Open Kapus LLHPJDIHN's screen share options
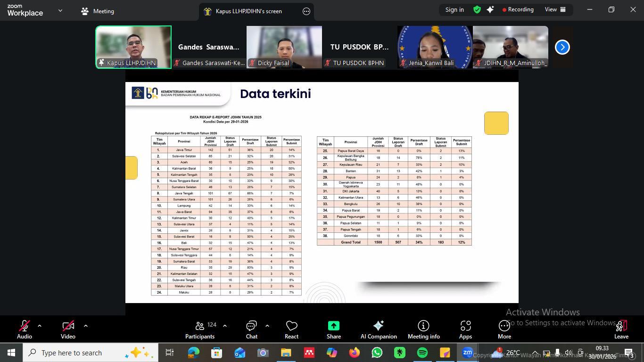 coord(306,11)
